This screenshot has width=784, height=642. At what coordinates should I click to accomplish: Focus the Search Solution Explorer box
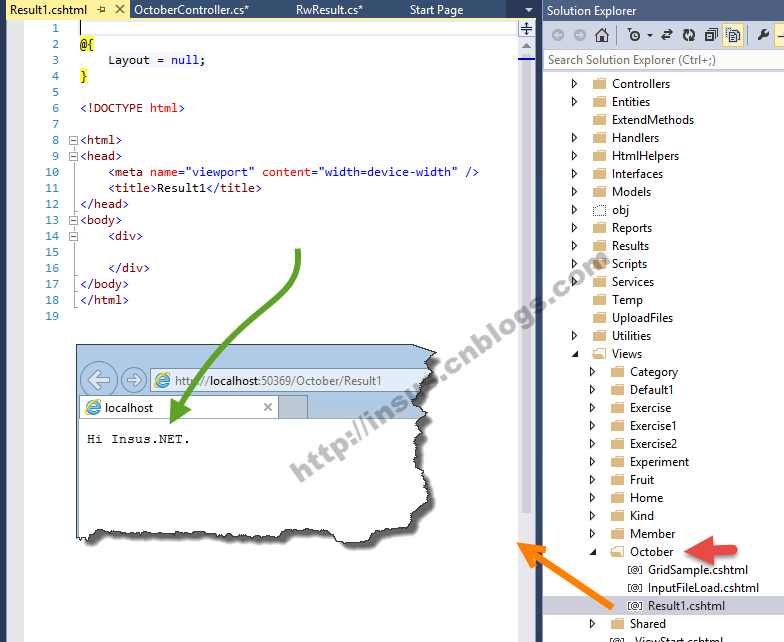coord(663,60)
